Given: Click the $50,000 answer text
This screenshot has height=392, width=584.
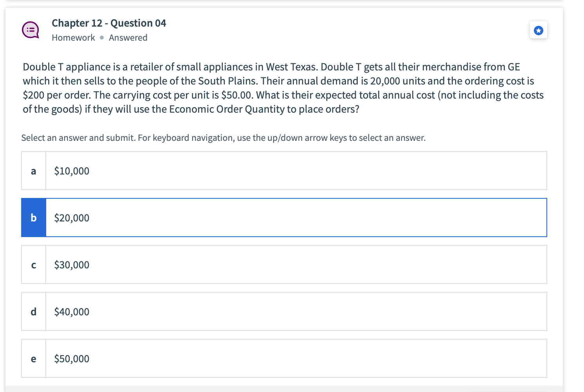Looking at the screenshot, I should (72, 358).
